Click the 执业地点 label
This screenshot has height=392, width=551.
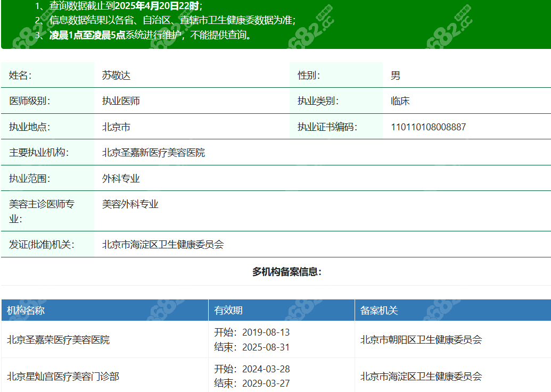coord(29,127)
